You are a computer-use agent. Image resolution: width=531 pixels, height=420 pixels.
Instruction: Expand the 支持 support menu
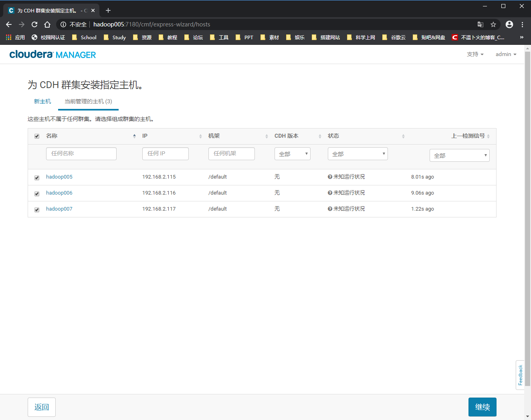(x=475, y=54)
